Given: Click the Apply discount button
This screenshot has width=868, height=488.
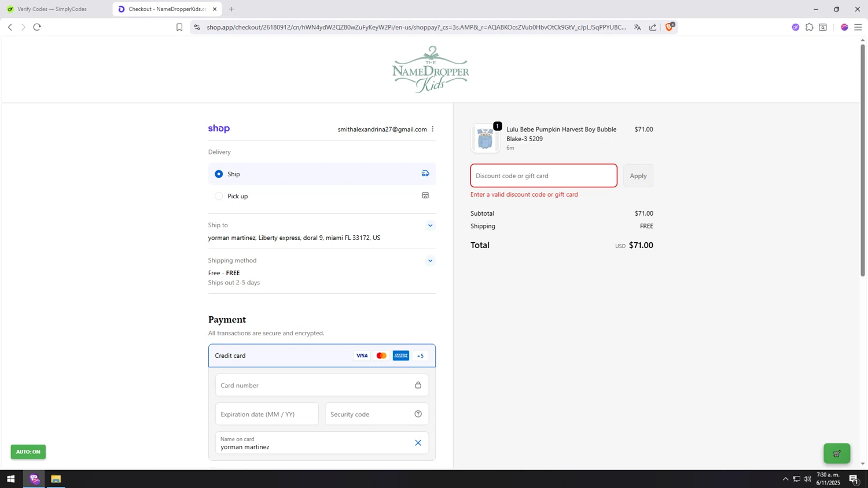Looking at the screenshot, I should click(x=638, y=176).
